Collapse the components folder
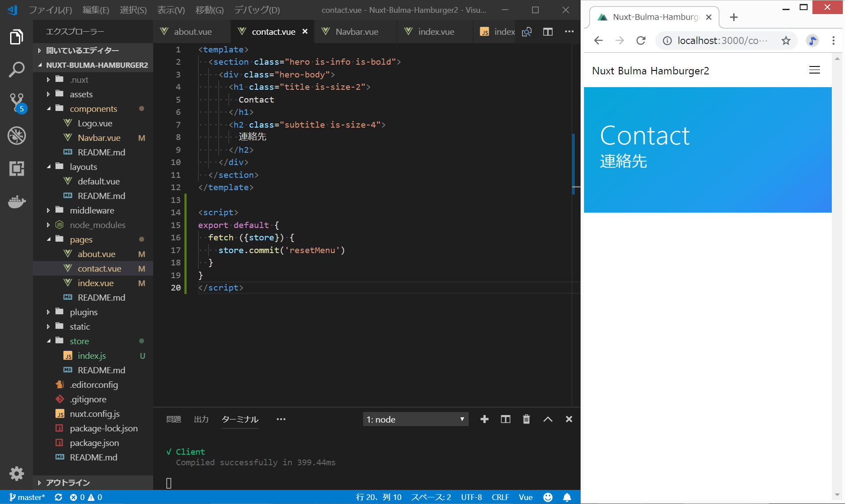The width and height of the screenshot is (845, 504). click(x=93, y=109)
